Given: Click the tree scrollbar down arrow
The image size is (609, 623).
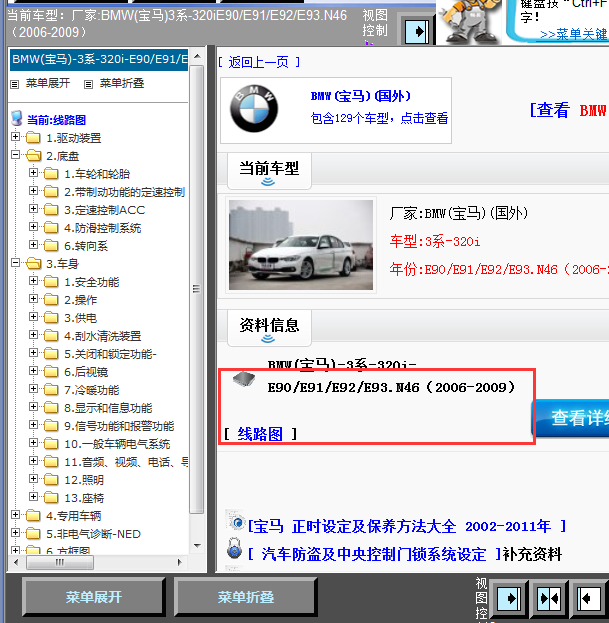Looking at the screenshot, I should pos(197,546).
